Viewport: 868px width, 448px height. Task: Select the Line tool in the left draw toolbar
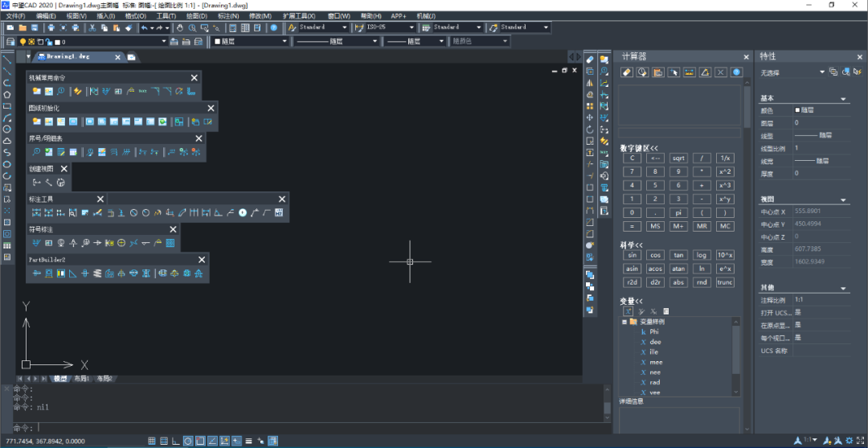[x=7, y=60]
